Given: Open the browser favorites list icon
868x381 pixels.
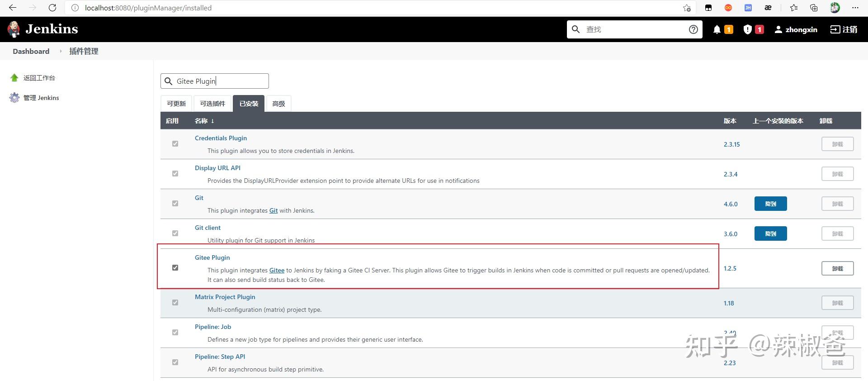Looking at the screenshot, I should point(794,8).
